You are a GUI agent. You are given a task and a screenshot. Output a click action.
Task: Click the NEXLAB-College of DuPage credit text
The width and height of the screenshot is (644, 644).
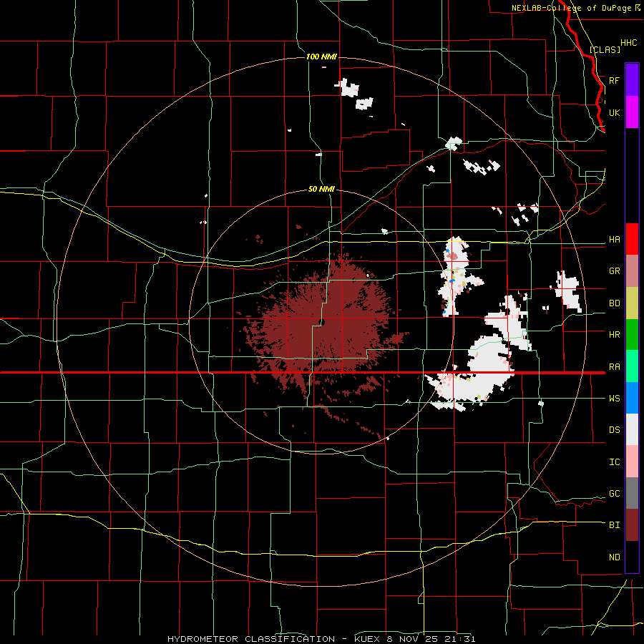571,8
